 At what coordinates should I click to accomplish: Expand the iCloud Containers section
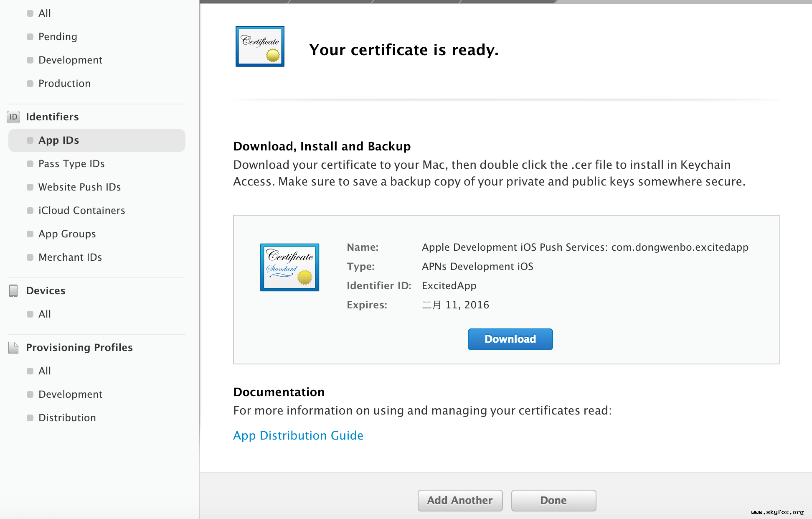(81, 210)
